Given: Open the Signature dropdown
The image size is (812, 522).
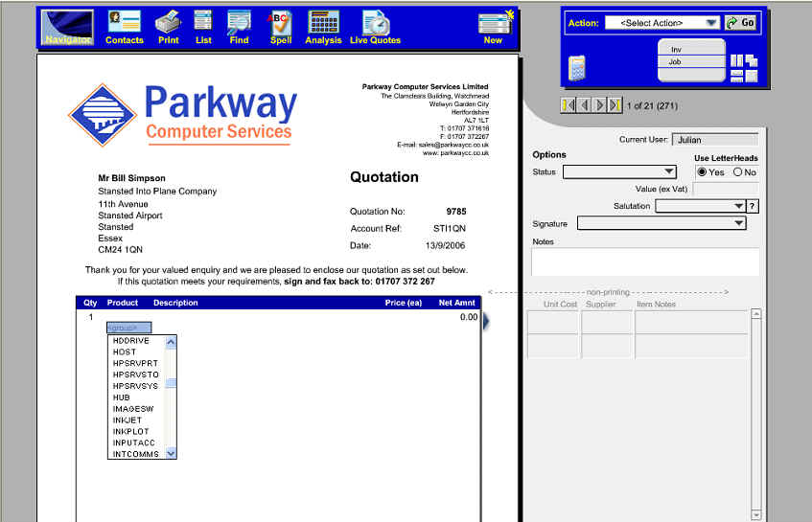Looking at the screenshot, I should (661, 223).
